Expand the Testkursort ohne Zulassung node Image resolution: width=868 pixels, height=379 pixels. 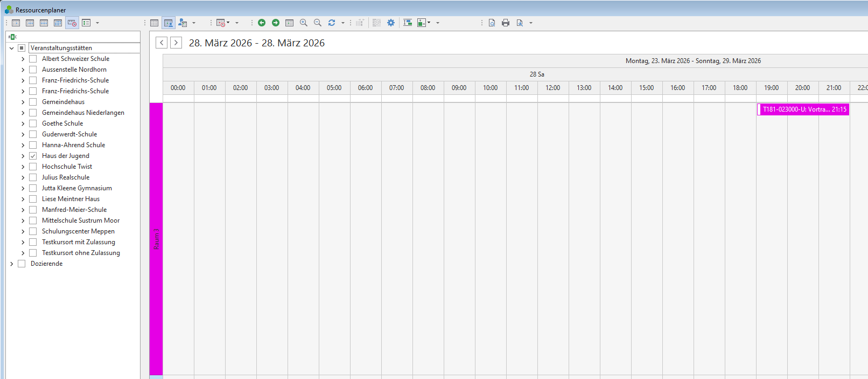(x=23, y=253)
